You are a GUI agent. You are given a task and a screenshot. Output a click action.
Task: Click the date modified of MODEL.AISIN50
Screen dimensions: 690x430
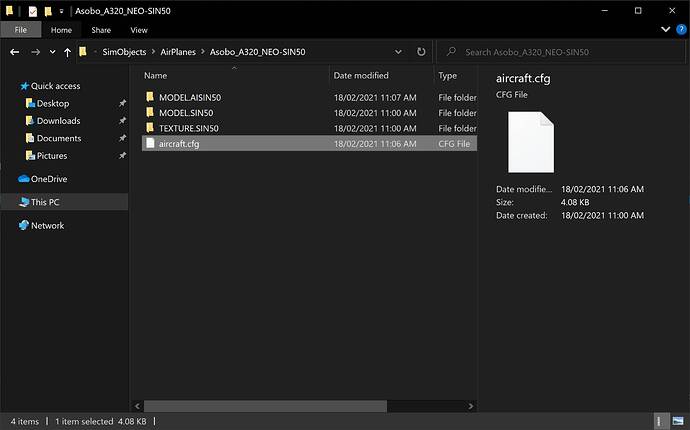click(375, 97)
